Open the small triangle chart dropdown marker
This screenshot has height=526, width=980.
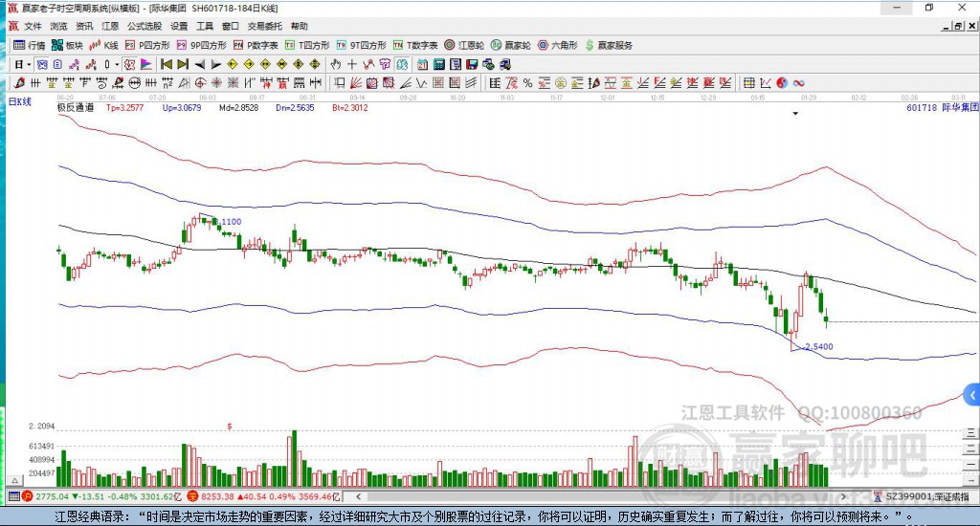pyautogui.click(x=795, y=114)
